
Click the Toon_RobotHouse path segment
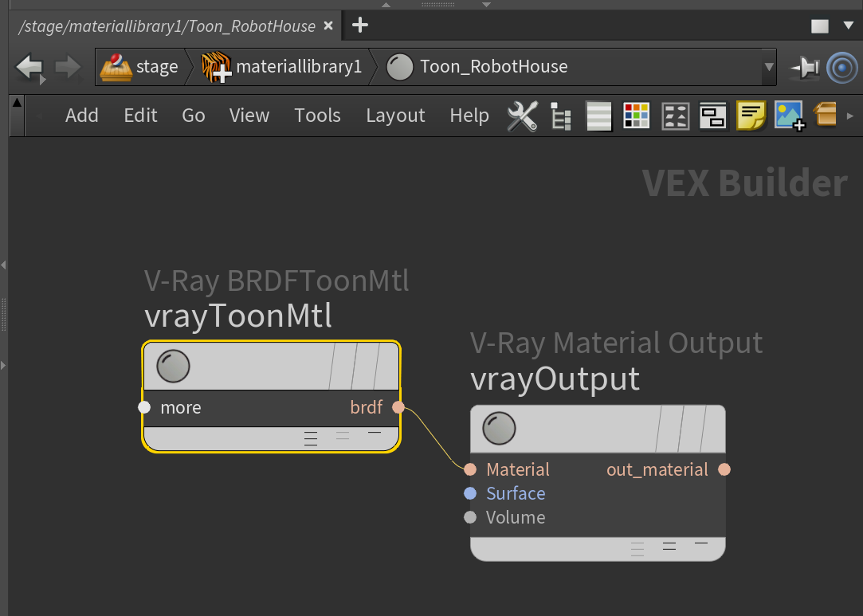point(477,67)
